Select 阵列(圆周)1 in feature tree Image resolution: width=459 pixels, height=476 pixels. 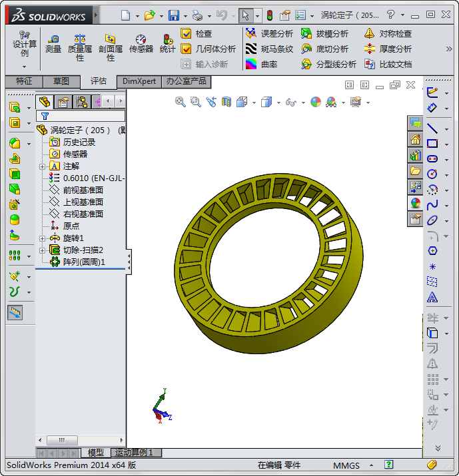click(84, 262)
